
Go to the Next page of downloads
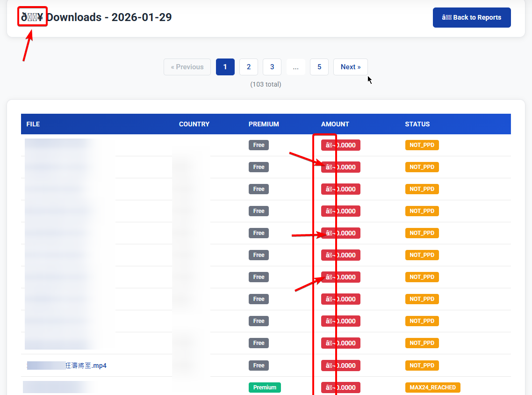(350, 67)
